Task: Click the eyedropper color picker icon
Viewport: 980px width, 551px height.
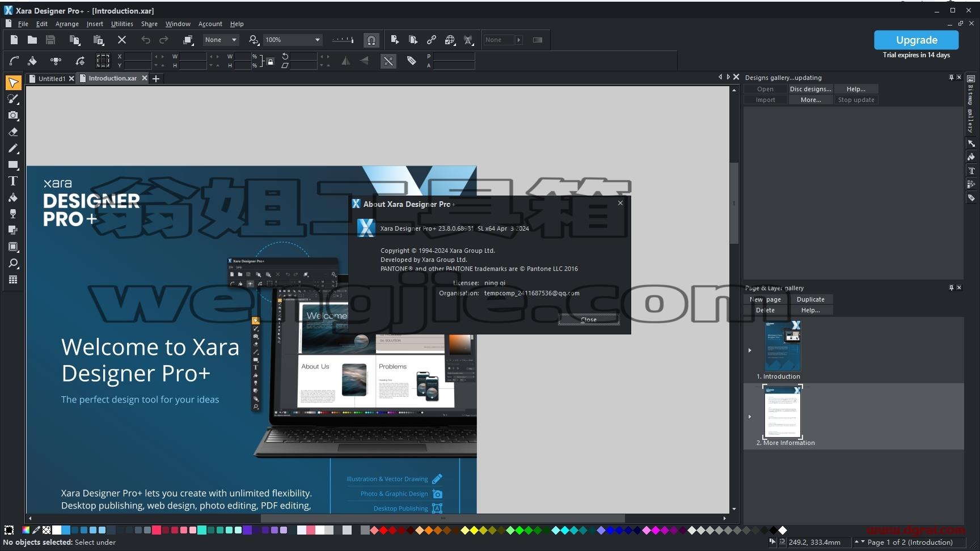Action: click(x=36, y=530)
